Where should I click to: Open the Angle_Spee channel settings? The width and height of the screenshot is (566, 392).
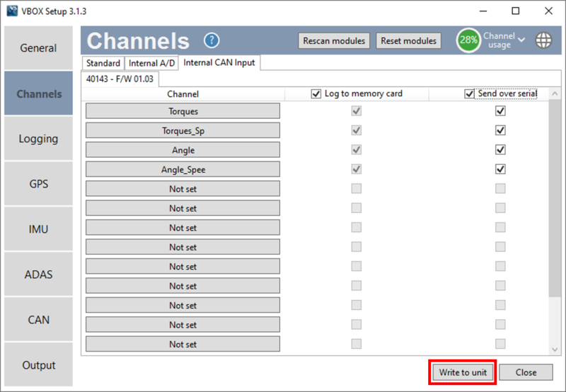point(183,169)
